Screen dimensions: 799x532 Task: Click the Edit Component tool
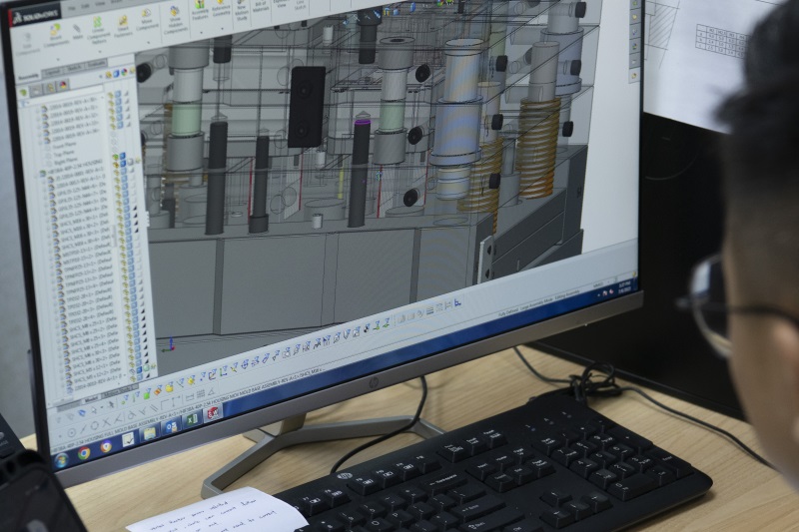click(27, 43)
